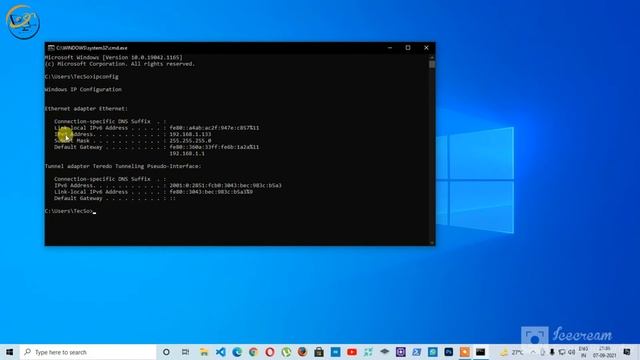This screenshot has height=360, width=640.
Task: Launch Photoshop from the taskbar
Action: point(449,352)
